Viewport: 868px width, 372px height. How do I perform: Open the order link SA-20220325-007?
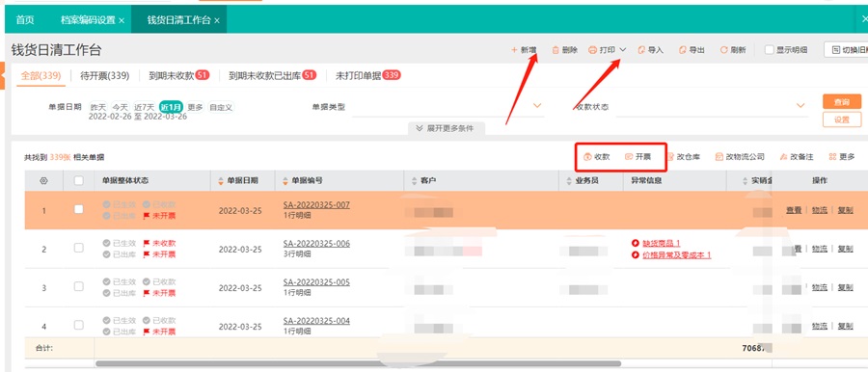tap(316, 205)
